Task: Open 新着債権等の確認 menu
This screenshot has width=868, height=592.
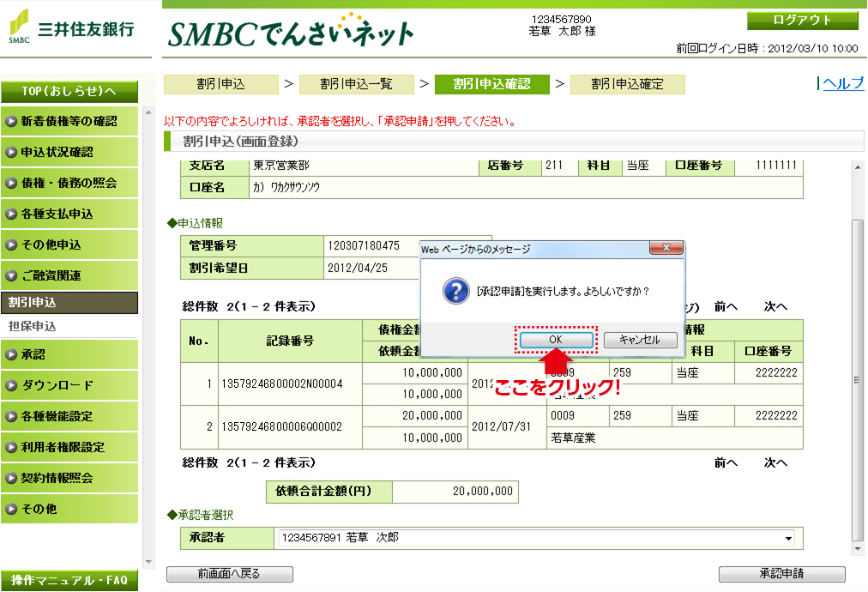Action: tap(69, 121)
